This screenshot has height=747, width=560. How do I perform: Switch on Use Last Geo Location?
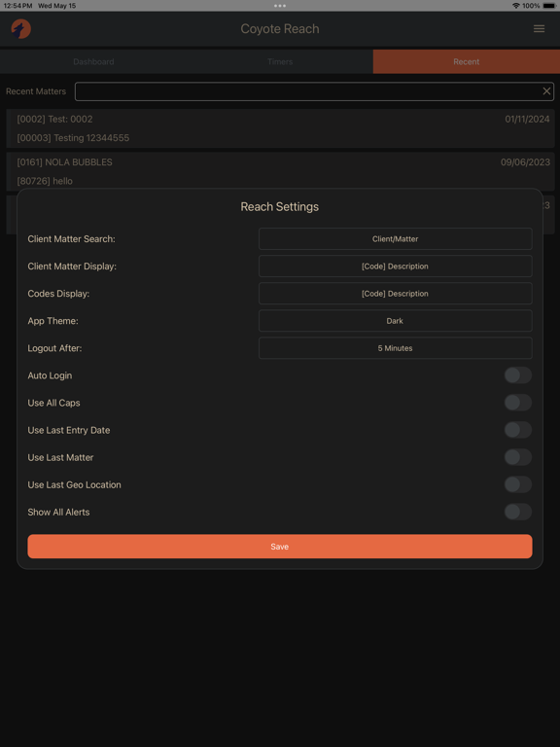tap(517, 484)
